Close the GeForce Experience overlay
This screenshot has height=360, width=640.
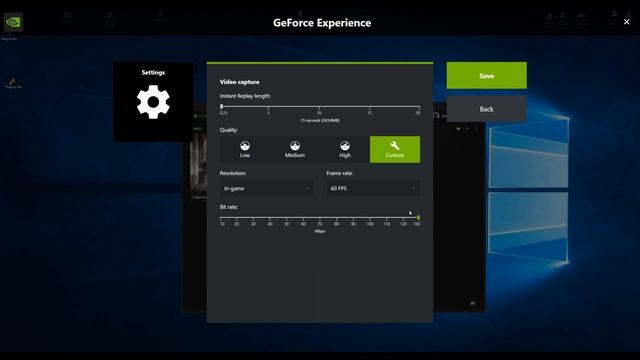(627, 22)
